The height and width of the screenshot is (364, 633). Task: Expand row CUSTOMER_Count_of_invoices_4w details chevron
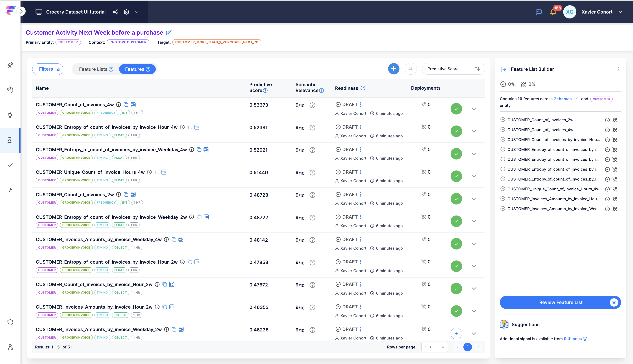pyautogui.click(x=474, y=109)
